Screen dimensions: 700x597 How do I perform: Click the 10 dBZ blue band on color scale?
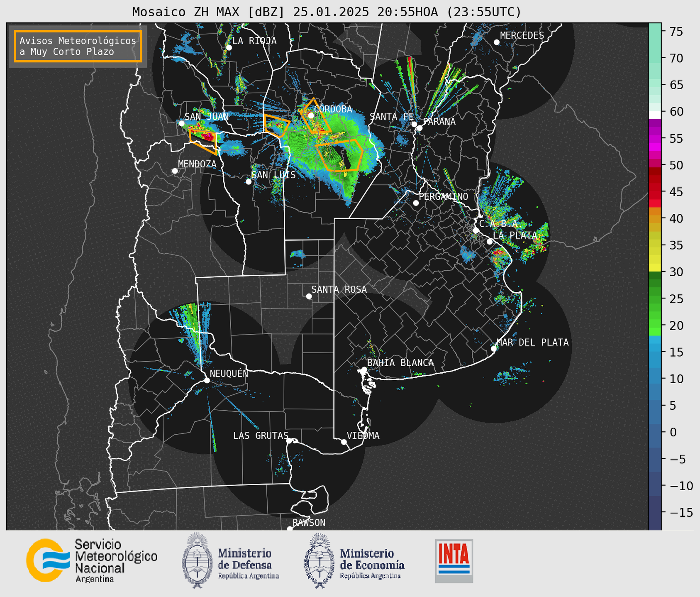(x=654, y=379)
